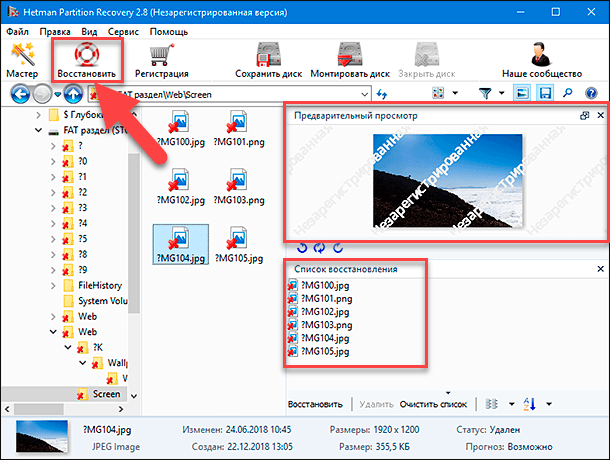Screen dimensions: 610x460
Task: Launch the Мастер wizard tool
Action: coord(23,61)
